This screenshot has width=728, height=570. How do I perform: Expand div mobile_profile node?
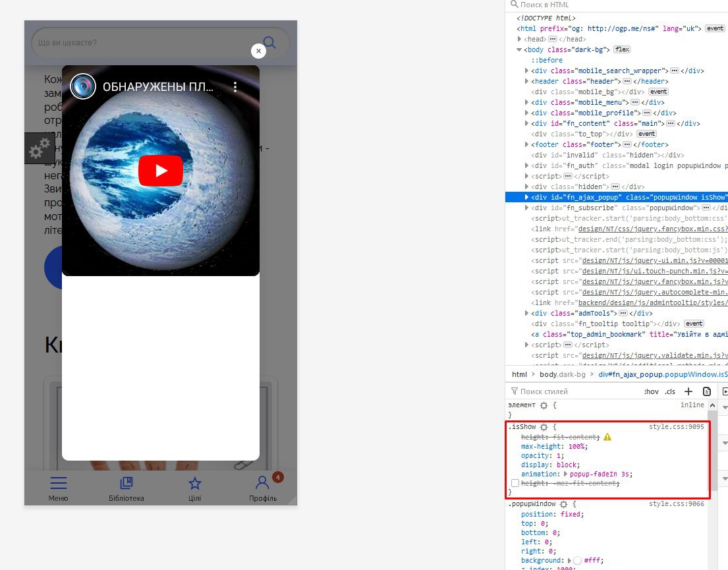click(526, 113)
